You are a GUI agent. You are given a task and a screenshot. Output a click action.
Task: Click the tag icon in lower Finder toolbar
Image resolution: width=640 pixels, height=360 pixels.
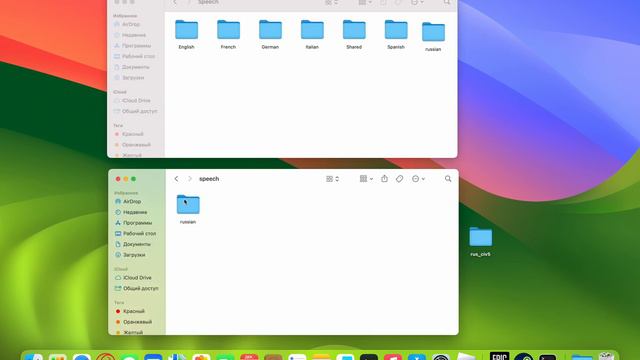[400, 179]
